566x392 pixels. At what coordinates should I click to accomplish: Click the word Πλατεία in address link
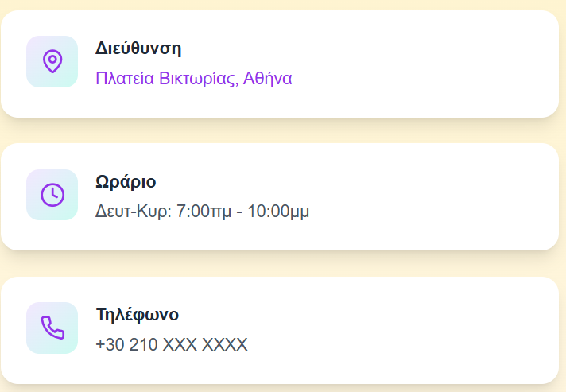[122, 79]
